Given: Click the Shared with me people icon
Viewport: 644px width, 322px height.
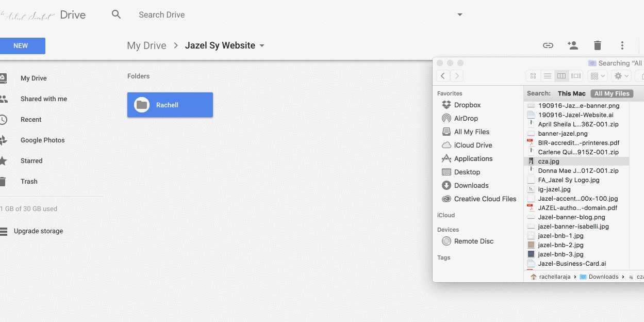Looking at the screenshot, I should pos(3,99).
